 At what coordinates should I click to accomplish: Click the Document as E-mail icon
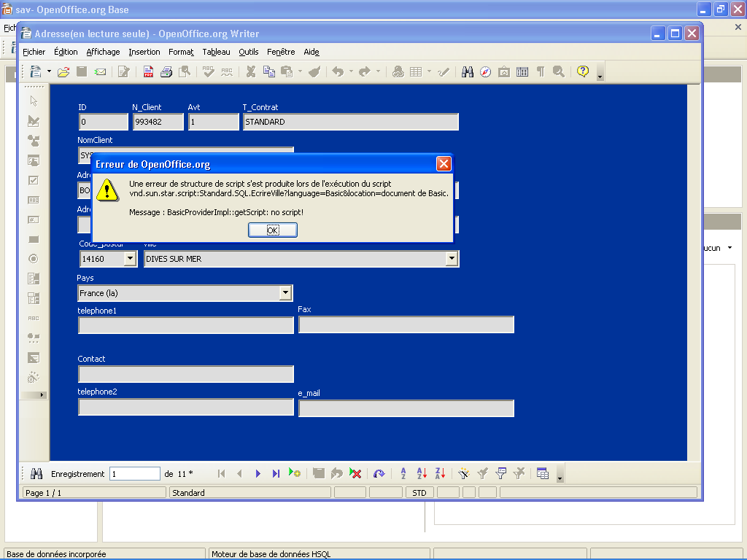pyautogui.click(x=100, y=71)
